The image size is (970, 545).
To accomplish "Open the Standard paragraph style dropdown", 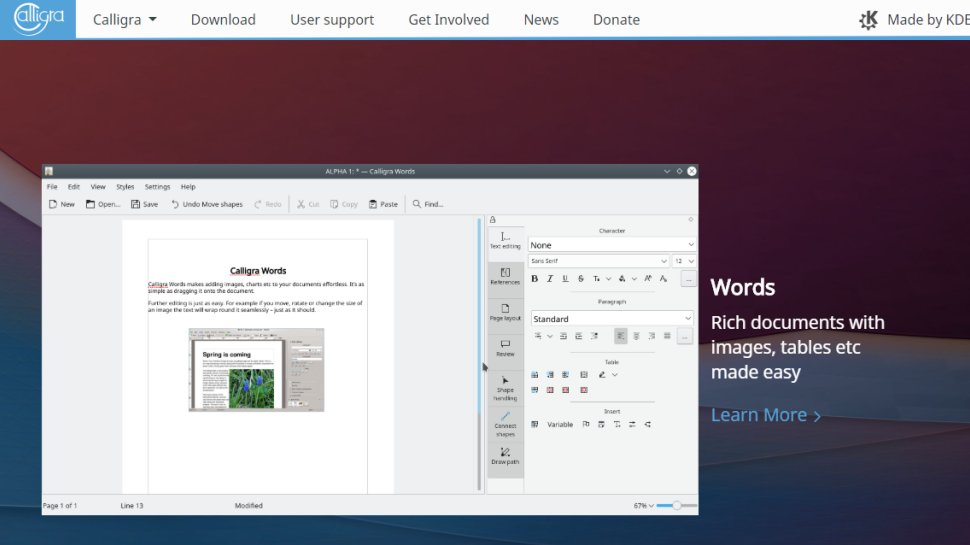I will pos(612,319).
